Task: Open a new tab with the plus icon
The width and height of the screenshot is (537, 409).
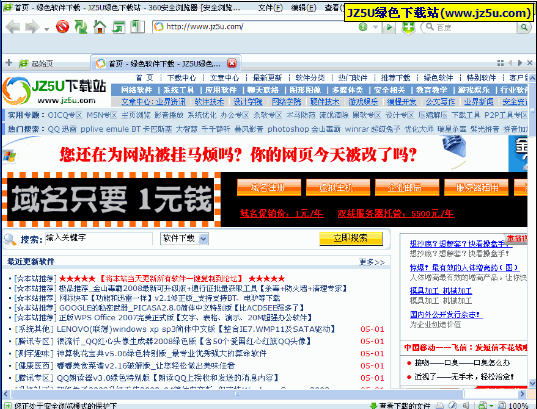Action: [x=9, y=63]
